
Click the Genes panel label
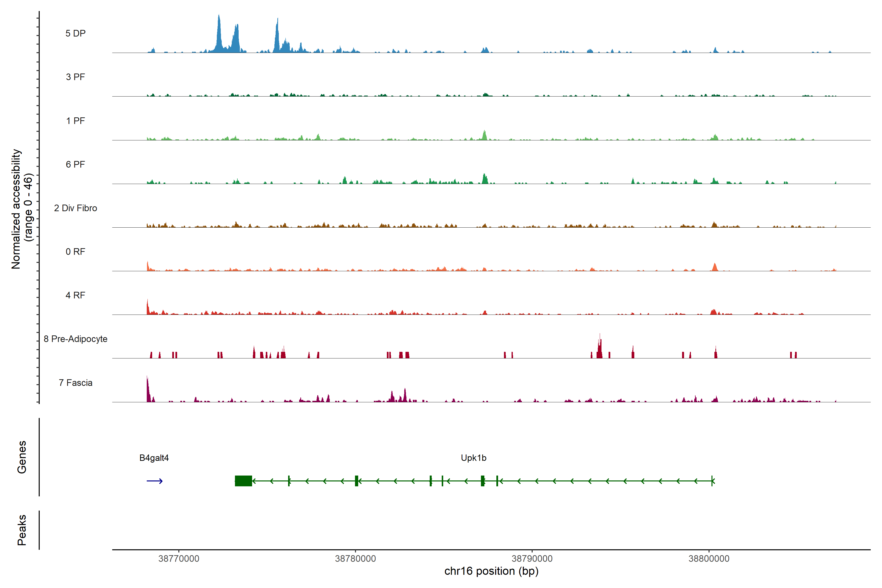tap(22, 457)
